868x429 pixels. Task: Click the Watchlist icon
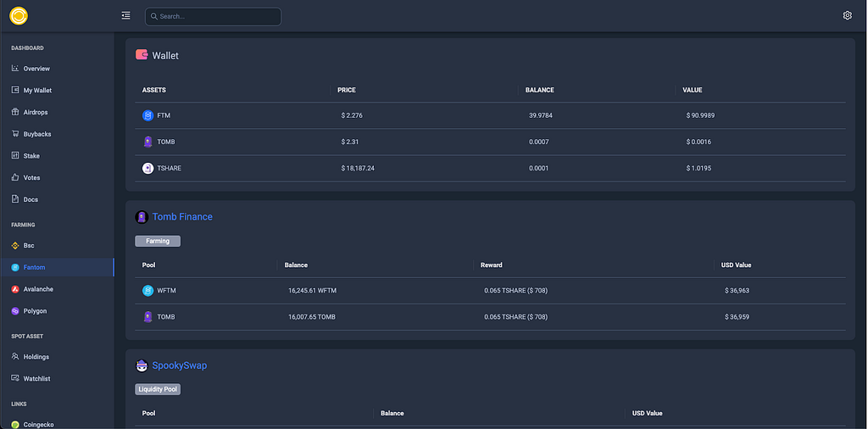coord(15,379)
